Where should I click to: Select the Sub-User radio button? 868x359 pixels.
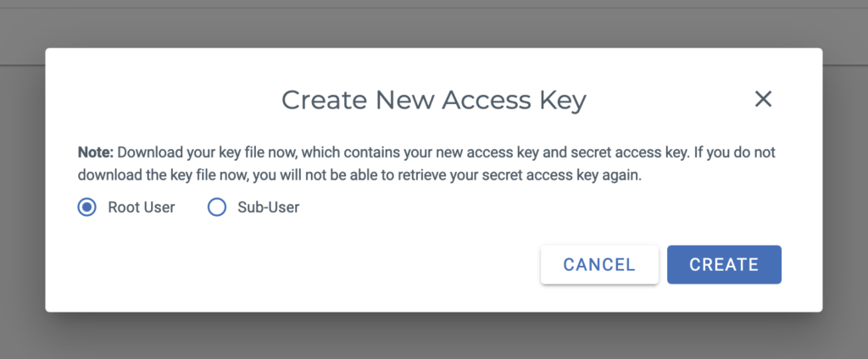click(x=216, y=207)
